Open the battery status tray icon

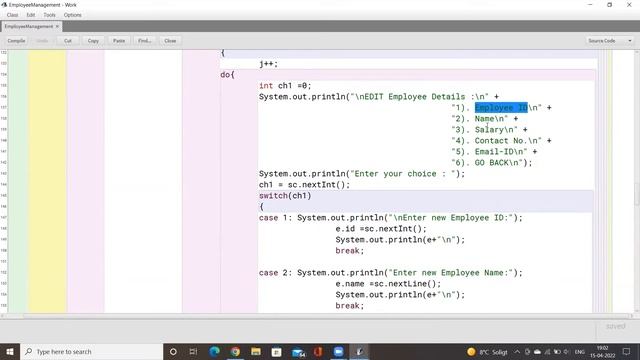[556, 352]
